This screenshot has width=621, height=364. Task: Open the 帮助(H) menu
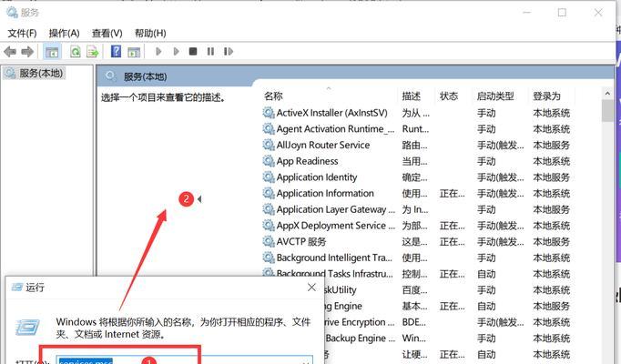(x=150, y=34)
